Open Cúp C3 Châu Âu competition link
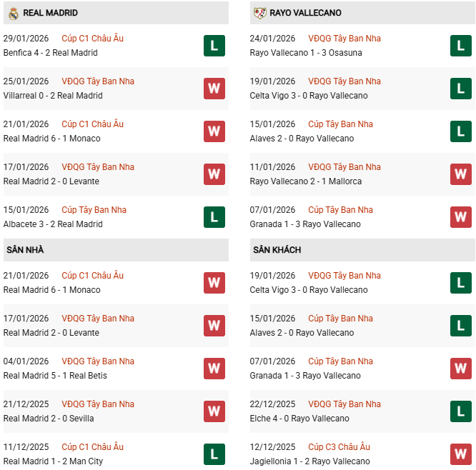The height and width of the screenshot is (470, 476). point(339,447)
